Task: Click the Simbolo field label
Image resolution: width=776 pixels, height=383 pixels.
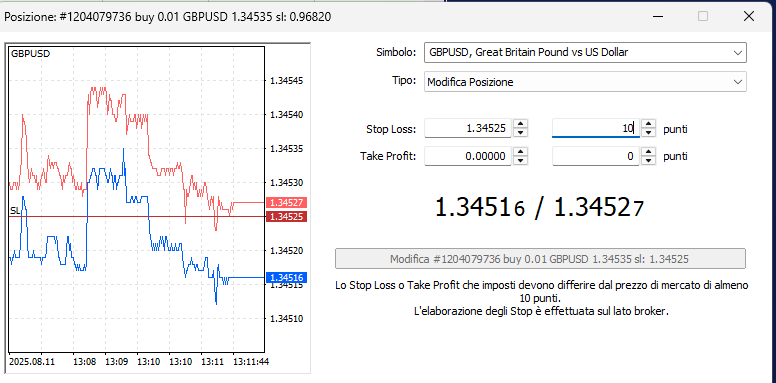Action: coord(396,52)
